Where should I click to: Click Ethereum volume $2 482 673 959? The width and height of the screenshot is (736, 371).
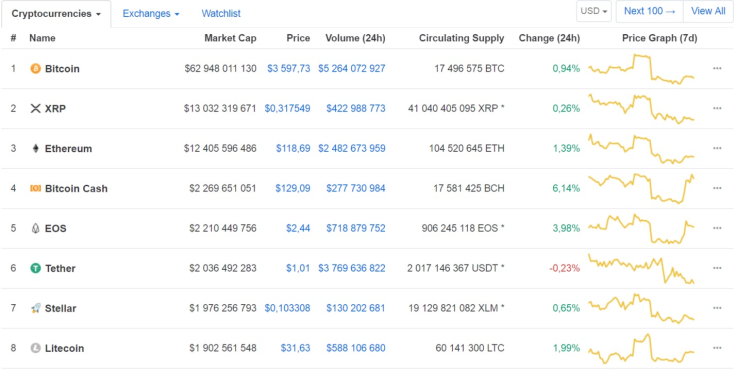pos(352,148)
